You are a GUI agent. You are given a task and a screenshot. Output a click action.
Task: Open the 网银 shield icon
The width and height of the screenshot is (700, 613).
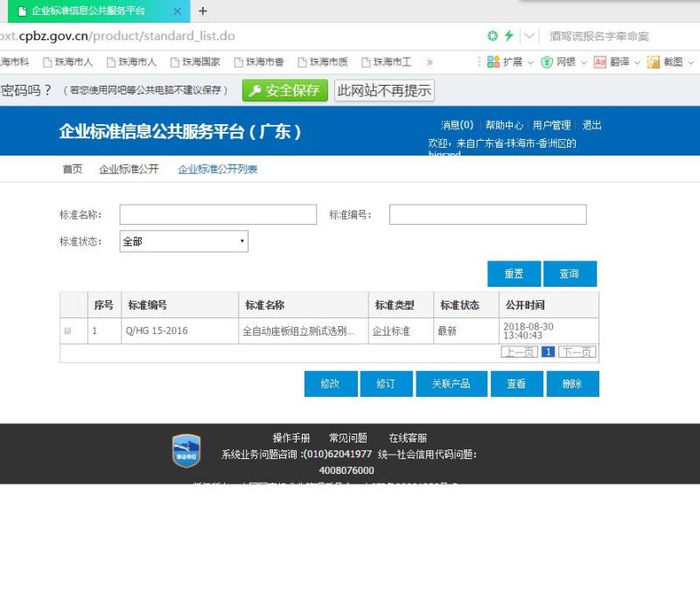546,62
